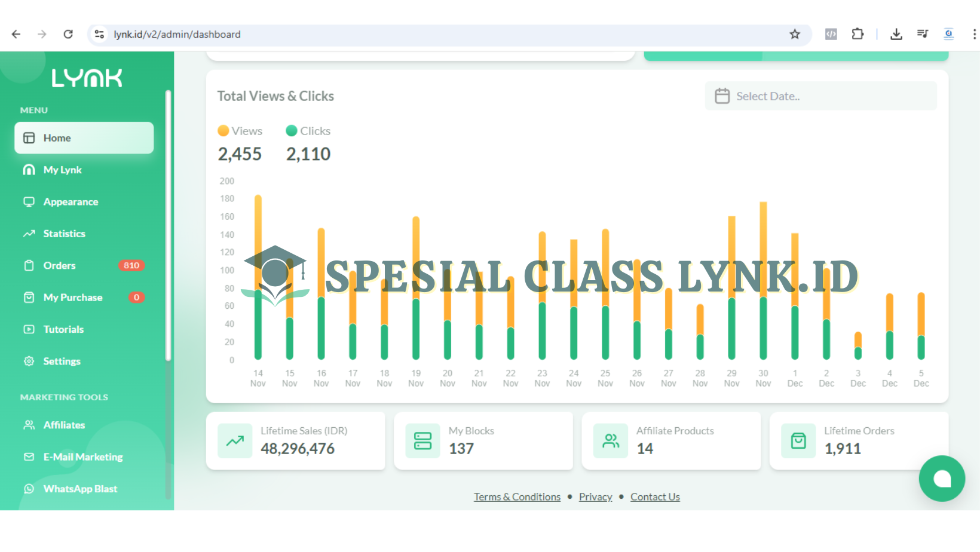Follow the Contact Us link

pos(655,496)
